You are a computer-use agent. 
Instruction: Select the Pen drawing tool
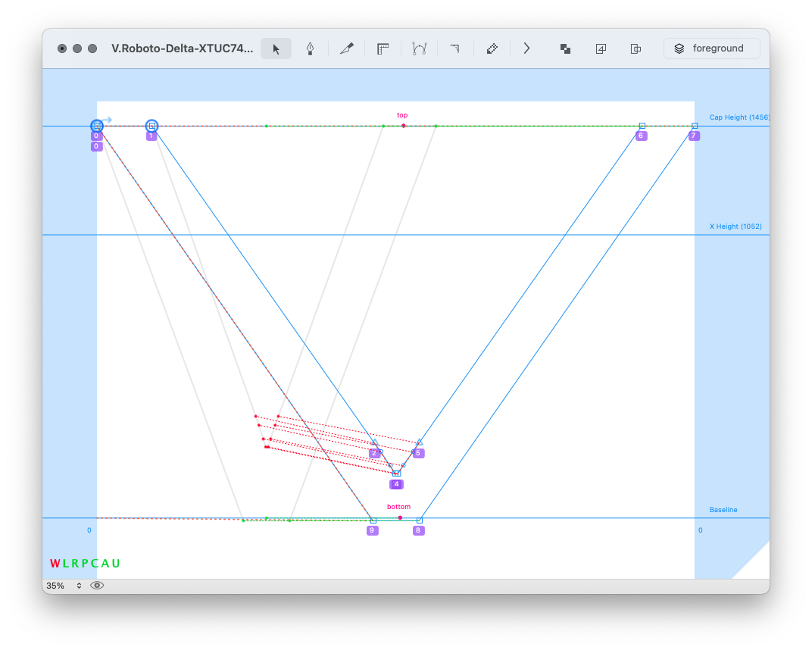310,48
